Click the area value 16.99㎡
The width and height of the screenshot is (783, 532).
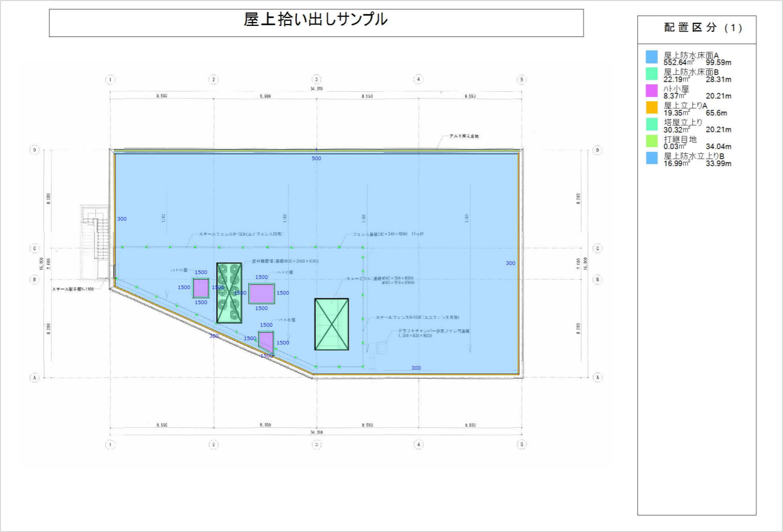coord(677,163)
